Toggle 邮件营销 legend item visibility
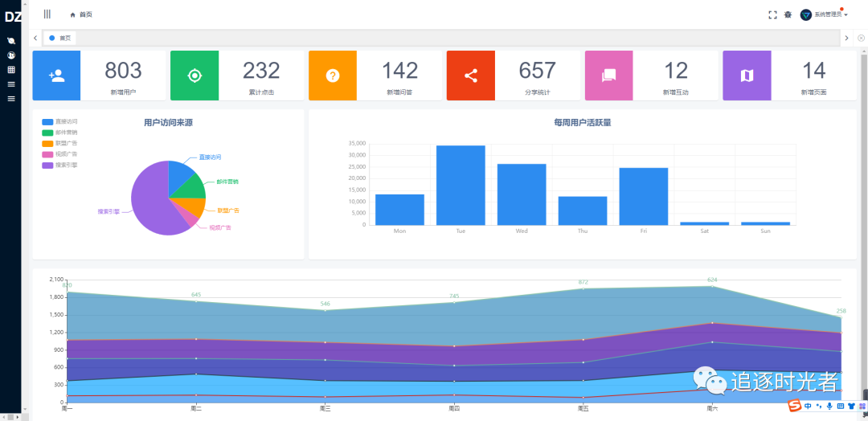Viewport: 868px width, 421px height. (59, 133)
